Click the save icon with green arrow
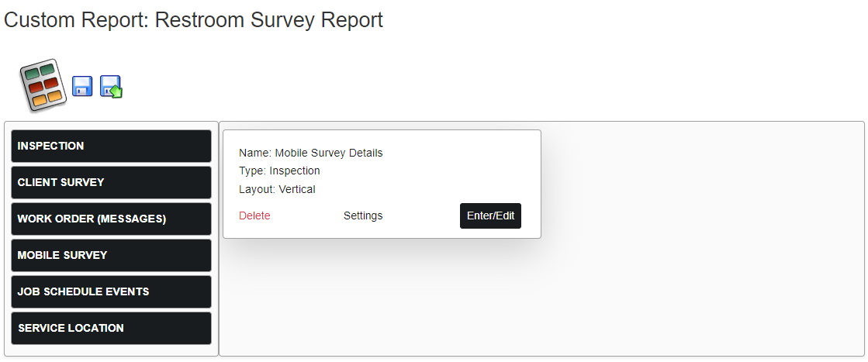 111,87
